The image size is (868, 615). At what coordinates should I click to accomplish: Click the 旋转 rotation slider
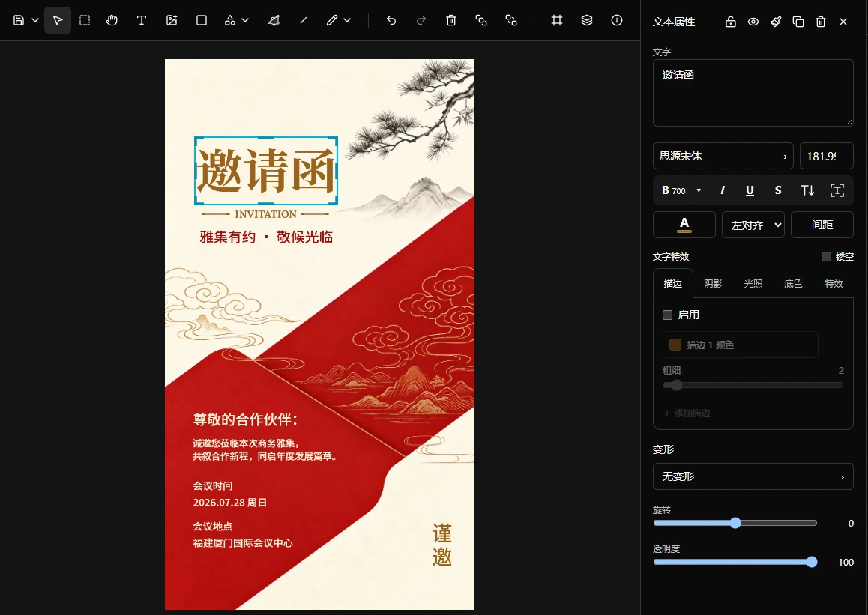[x=735, y=523]
